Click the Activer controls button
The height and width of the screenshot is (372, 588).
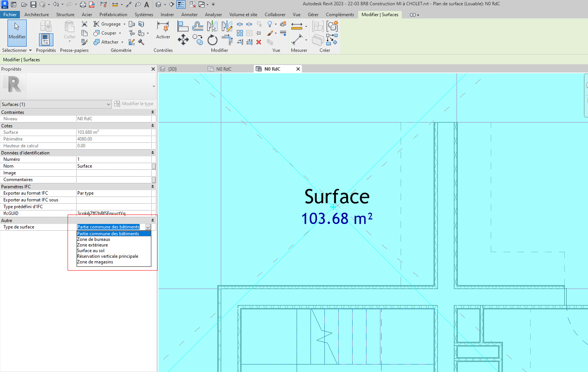click(163, 31)
